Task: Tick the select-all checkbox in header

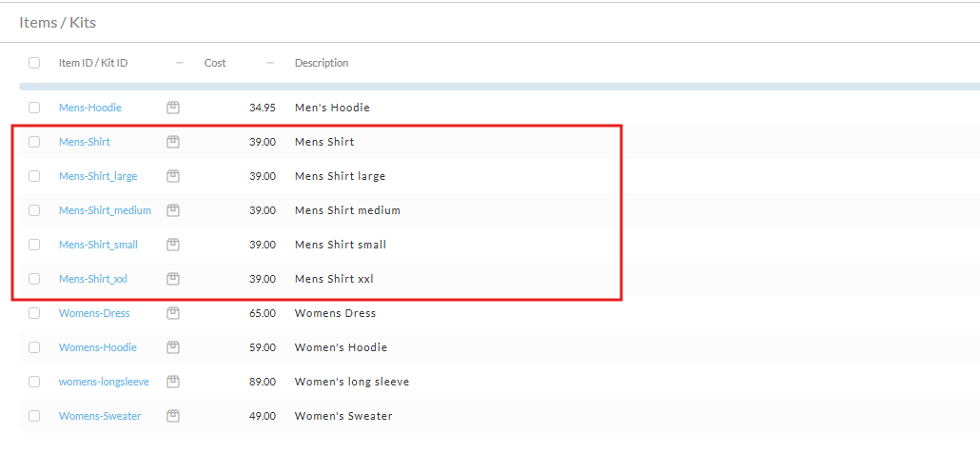Action: tap(34, 63)
